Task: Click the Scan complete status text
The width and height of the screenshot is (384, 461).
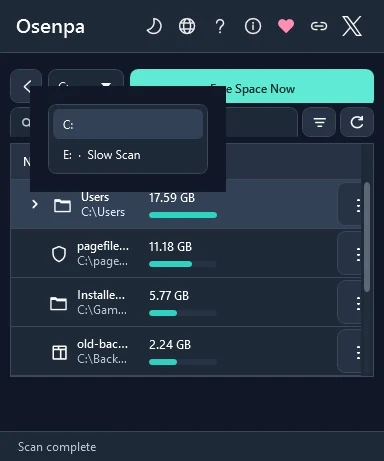Action: click(x=57, y=447)
